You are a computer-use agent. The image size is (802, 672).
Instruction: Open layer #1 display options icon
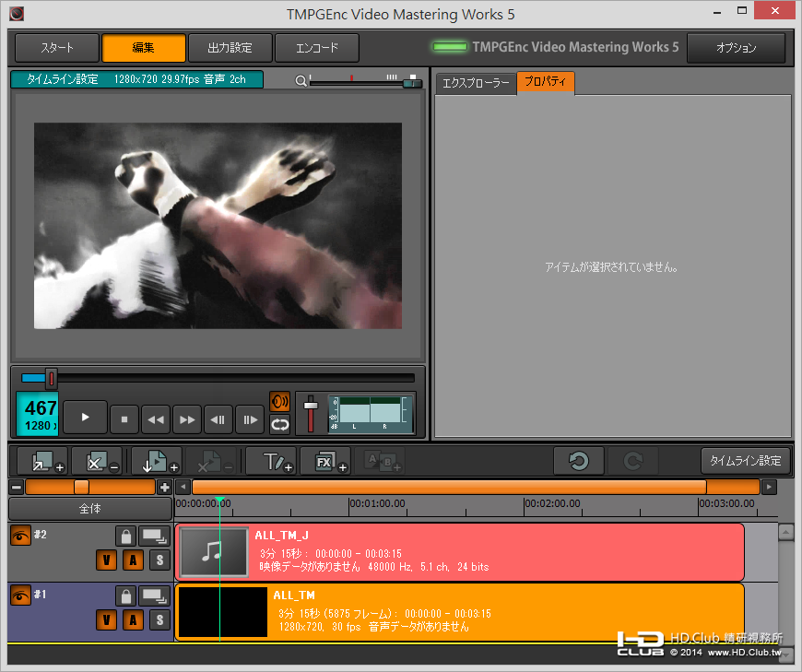[x=154, y=596]
